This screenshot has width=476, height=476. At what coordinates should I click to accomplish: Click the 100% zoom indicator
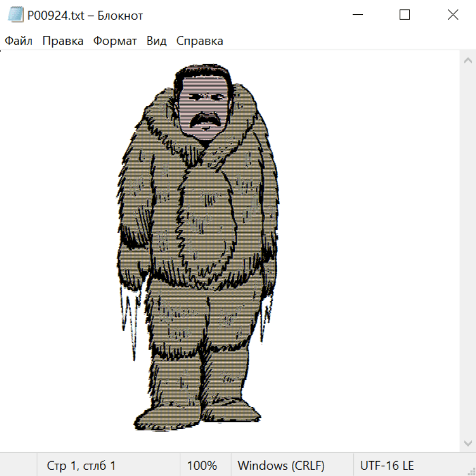[x=202, y=466]
